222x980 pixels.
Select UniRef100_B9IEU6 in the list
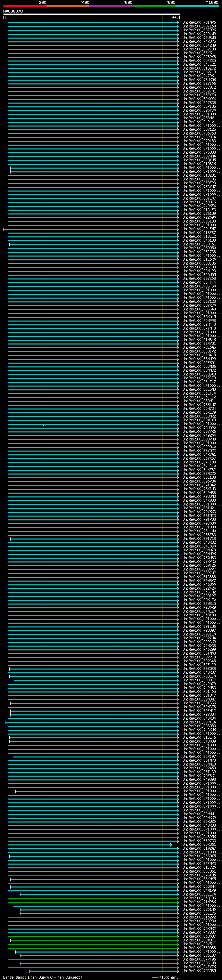[199, 626]
